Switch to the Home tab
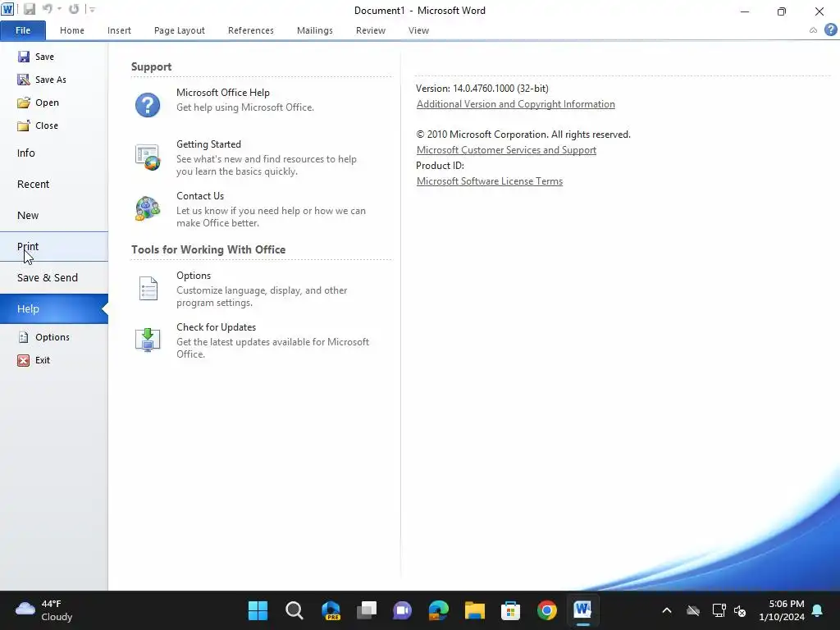This screenshot has height=630, width=840. (x=72, y=30)
